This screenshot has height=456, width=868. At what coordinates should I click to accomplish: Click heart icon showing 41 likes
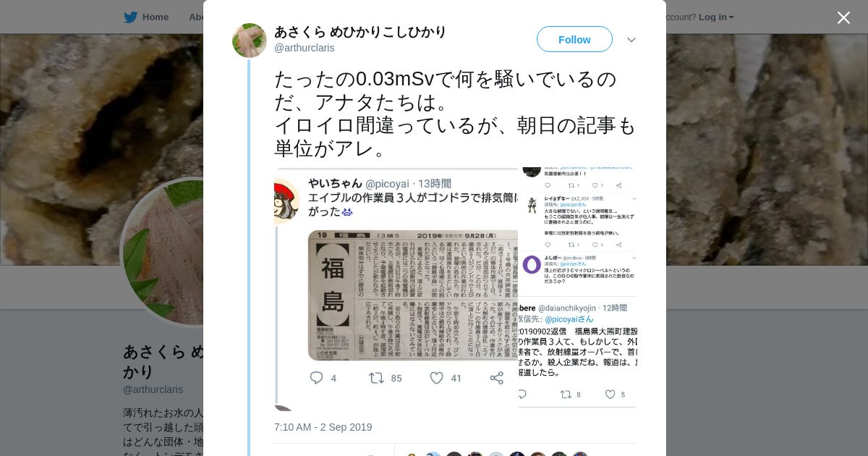pyautogui.click(x=436, y=378)
